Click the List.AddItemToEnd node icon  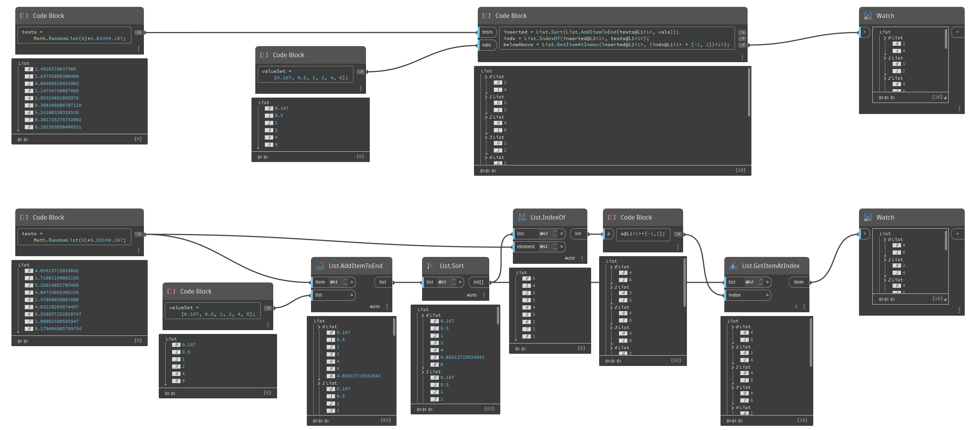[x=320, y=266]
